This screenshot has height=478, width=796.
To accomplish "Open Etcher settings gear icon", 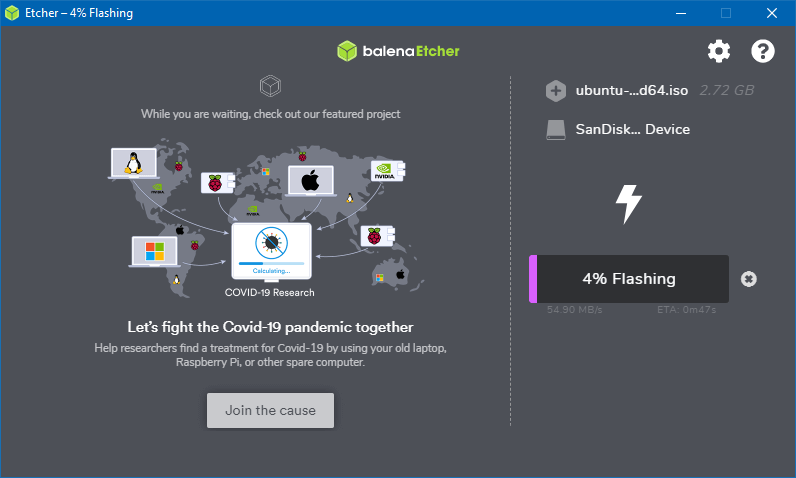I will pyautogui.click(x=719, y=51).
